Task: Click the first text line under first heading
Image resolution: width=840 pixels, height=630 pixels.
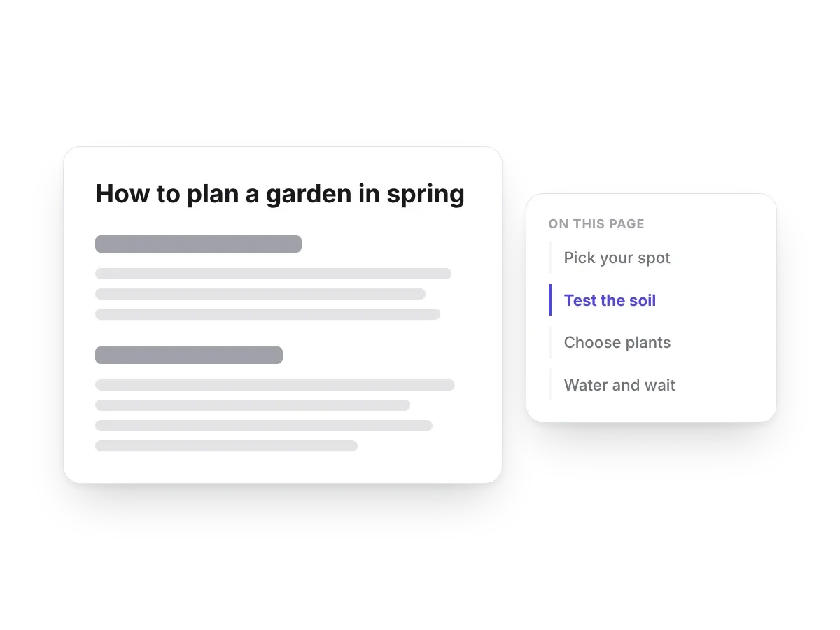Action: pos(273,274)
